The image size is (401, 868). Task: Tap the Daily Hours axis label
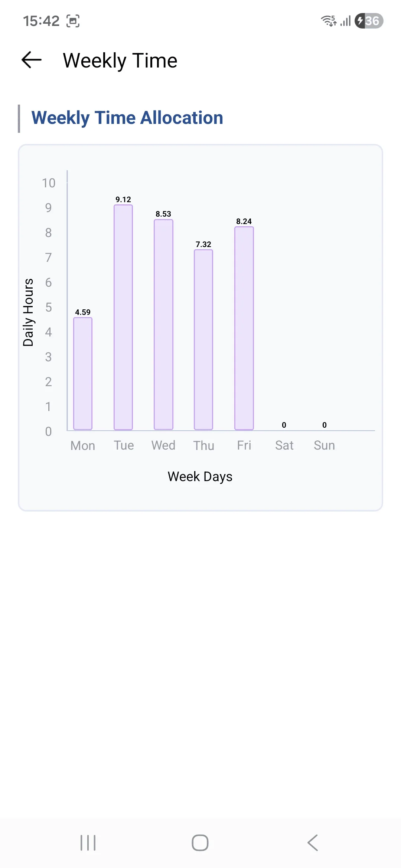coord(28,312)
